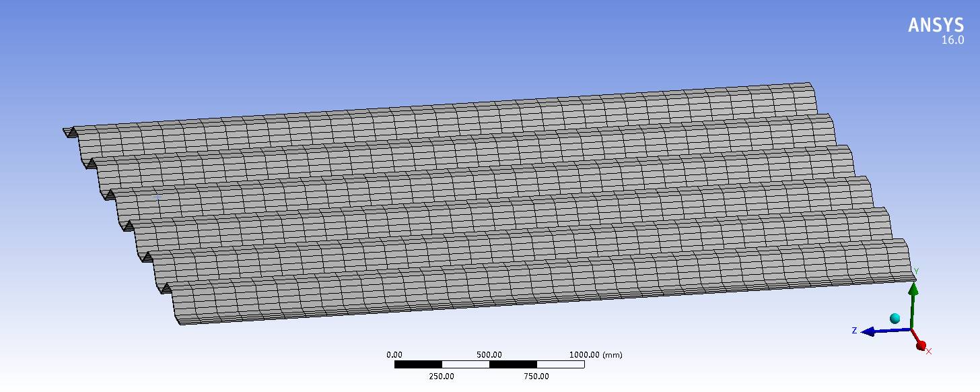980x392 pixels.
Task: Click the green Y letter label
Action: 917,271
